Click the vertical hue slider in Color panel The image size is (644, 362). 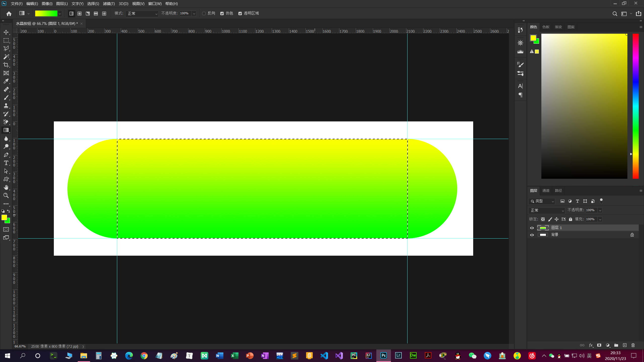tap(636, 106)
